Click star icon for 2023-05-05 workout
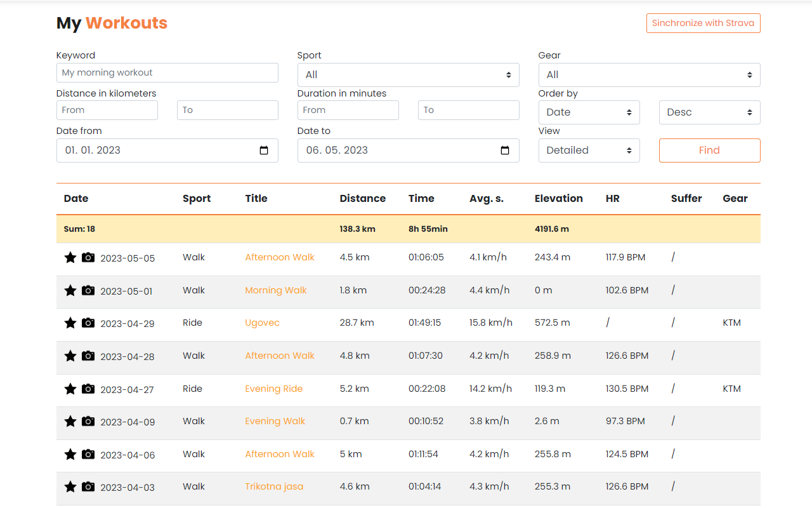The image size is (812, 508). 70,257
